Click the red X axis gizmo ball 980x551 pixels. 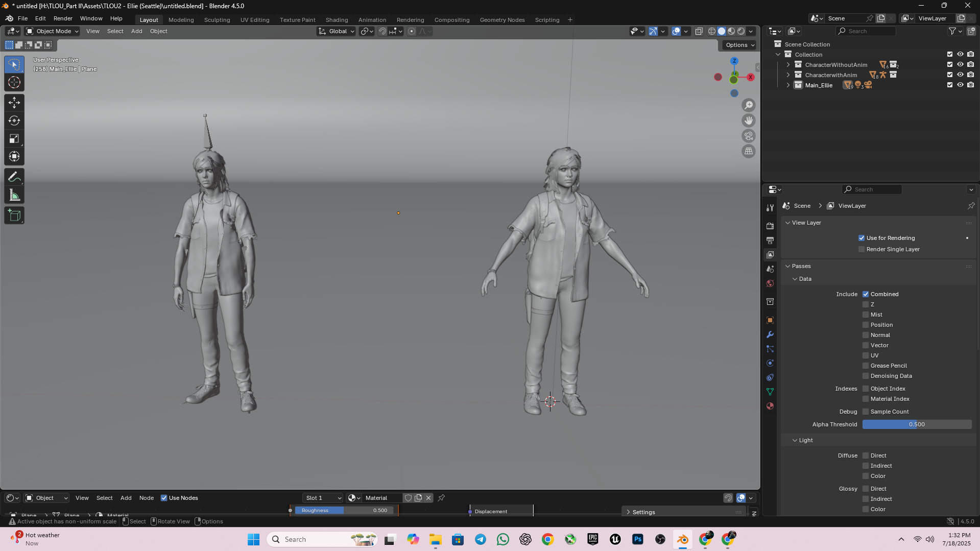[750, 77]
